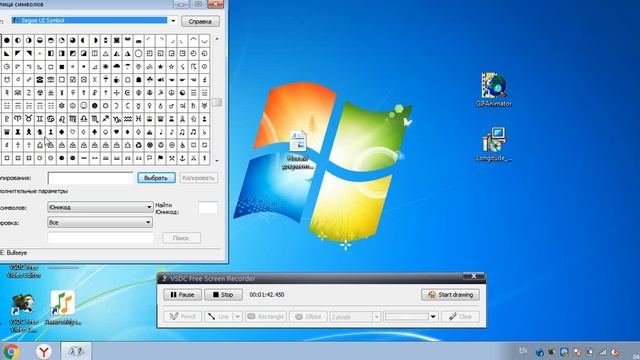Click the Clear drawing button
This screenshot has width=640, height=360.
coord(460,316)
